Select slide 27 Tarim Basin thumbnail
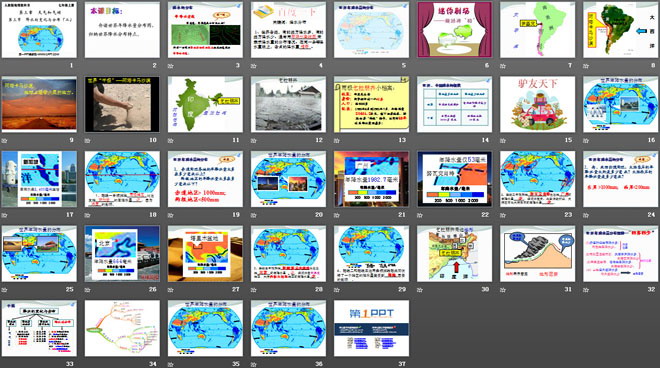 (x=205, y=254)
